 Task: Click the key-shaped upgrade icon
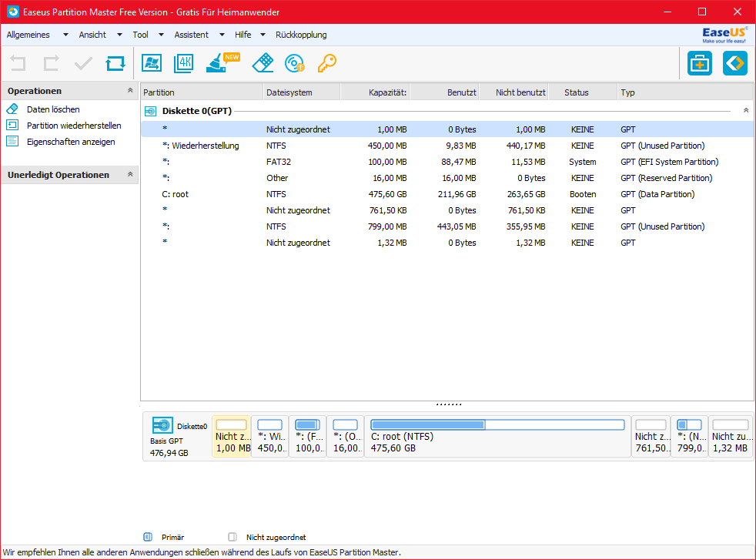pos(327,63)
